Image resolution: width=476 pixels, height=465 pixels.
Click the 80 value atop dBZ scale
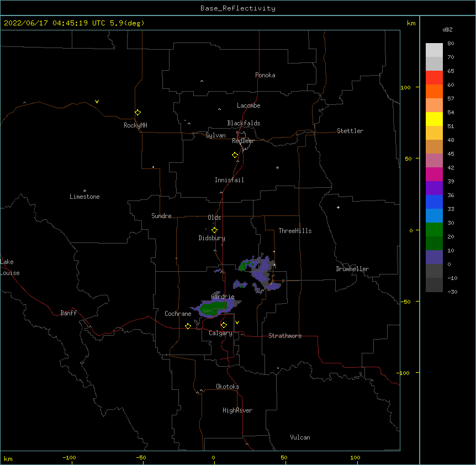click(x=451, y=44)
